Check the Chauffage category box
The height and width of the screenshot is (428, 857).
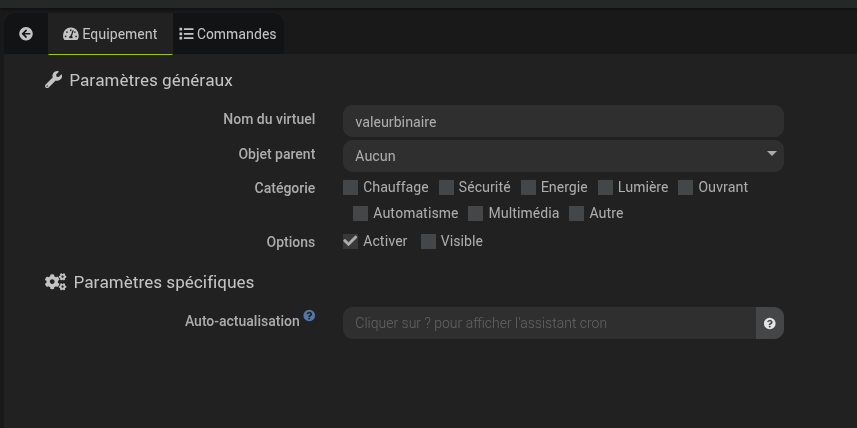(351, 187)
